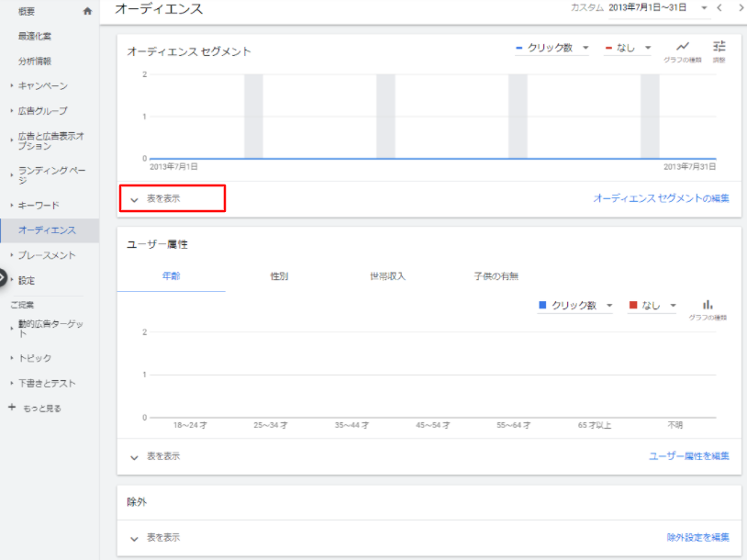Go to next date range arrow

pos(740,8)
